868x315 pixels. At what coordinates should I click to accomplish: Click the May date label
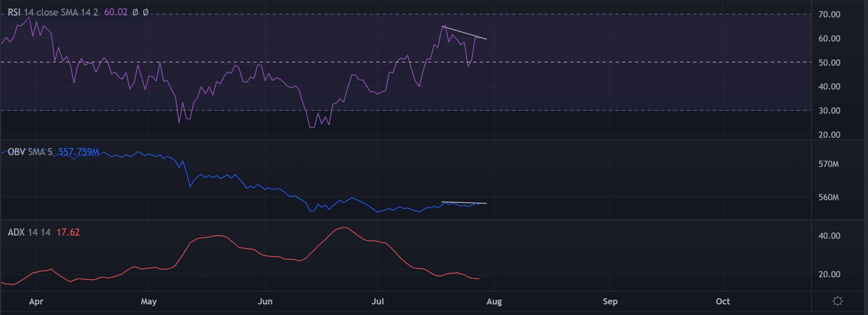point(149,301)
